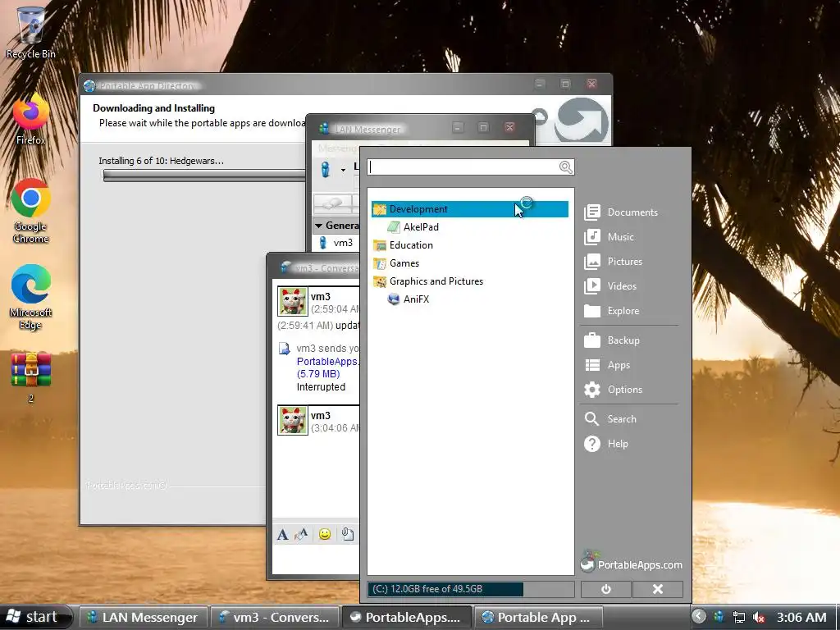Open Help in PortableApps menu
This screenshot has height=630, width=840.
[x=605, y=444]
